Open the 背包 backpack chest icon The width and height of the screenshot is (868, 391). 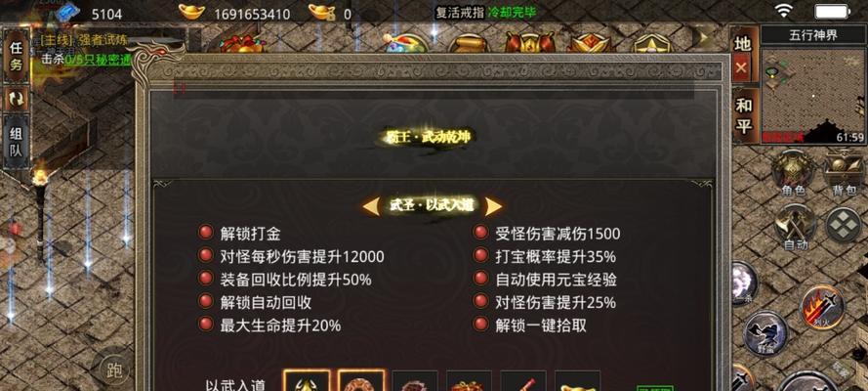click(845, 172)
